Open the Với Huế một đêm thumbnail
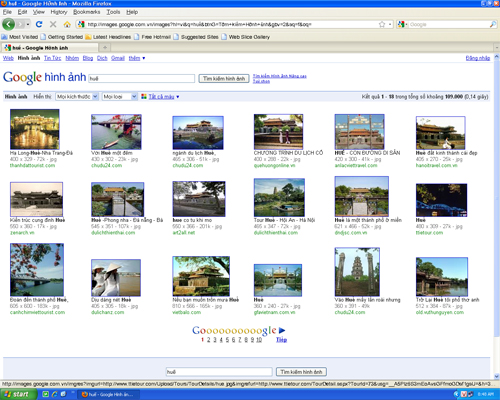This screenshot has height=400, width=500. pos(116,132)
